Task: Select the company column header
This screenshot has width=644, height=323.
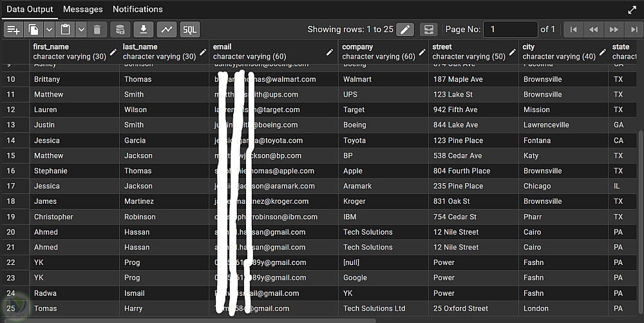Action: [x=383, y=52]
